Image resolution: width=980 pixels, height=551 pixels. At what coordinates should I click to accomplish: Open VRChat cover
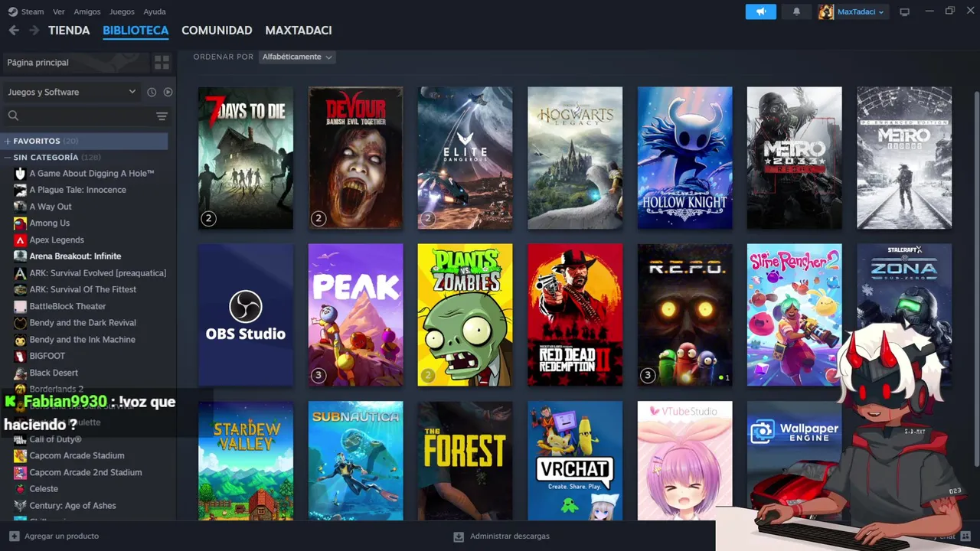coord(575,461)
